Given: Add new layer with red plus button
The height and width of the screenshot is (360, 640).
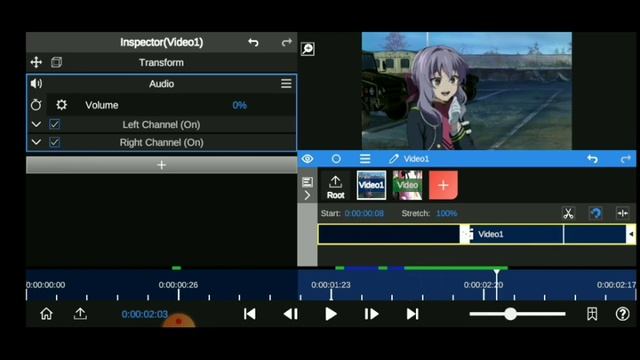Looking at the screenshot, I should 443,185.
